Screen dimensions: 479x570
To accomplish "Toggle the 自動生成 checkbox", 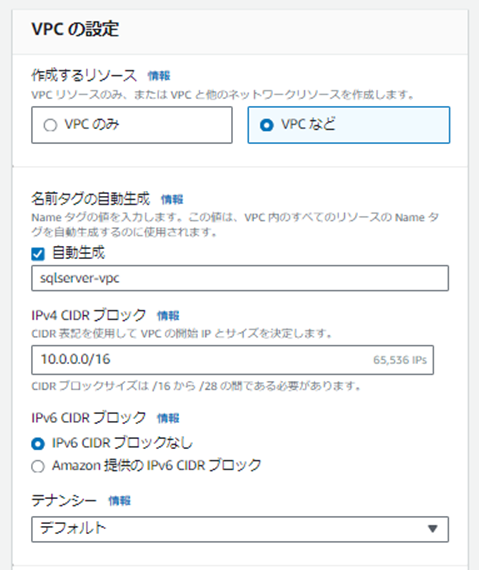I will [38, 254].
